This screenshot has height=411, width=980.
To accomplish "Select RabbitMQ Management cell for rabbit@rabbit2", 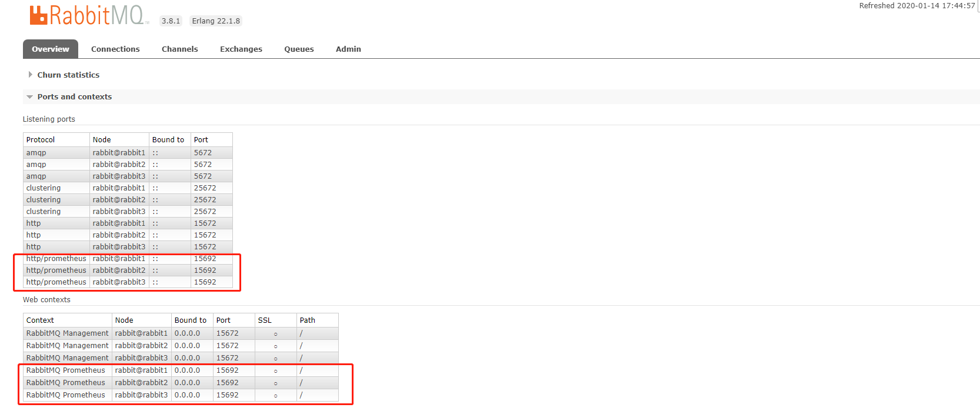I will pyautogui.click(x=68, y=345).
